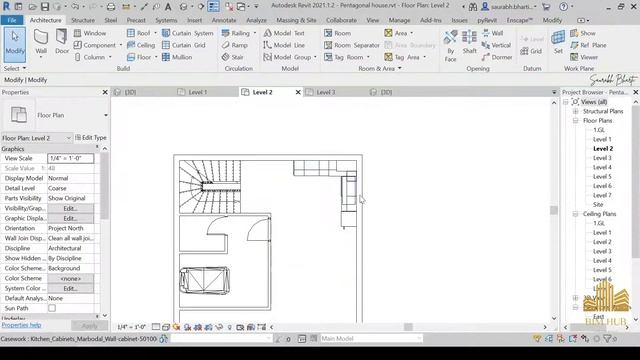
Task: Open the Properties help link
Action: (21, 325)
